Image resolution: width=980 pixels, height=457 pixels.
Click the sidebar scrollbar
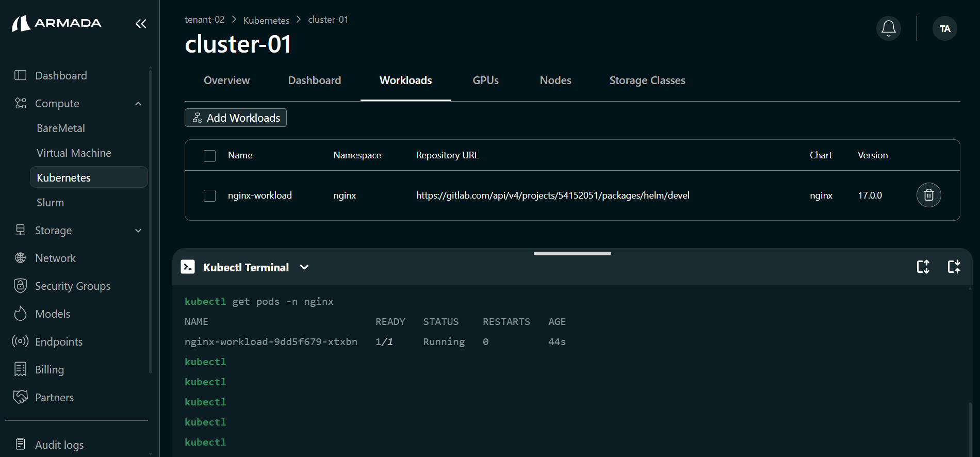150,222
